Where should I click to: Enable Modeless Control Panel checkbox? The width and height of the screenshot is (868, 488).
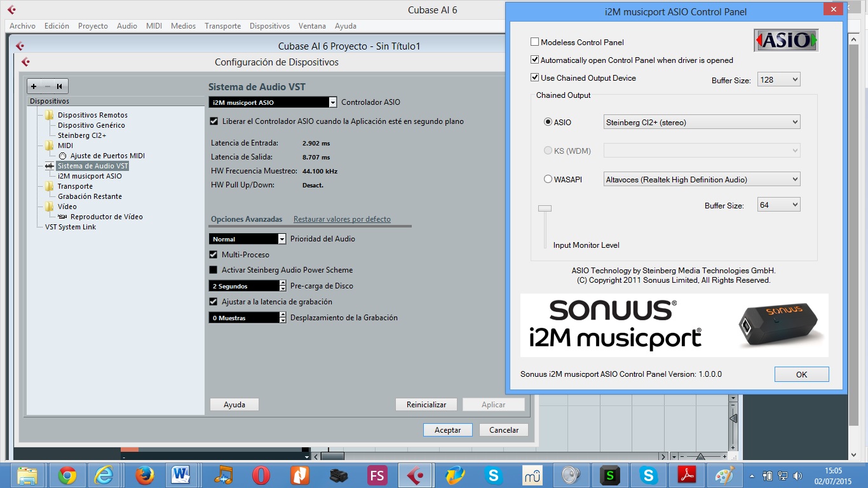535,42
